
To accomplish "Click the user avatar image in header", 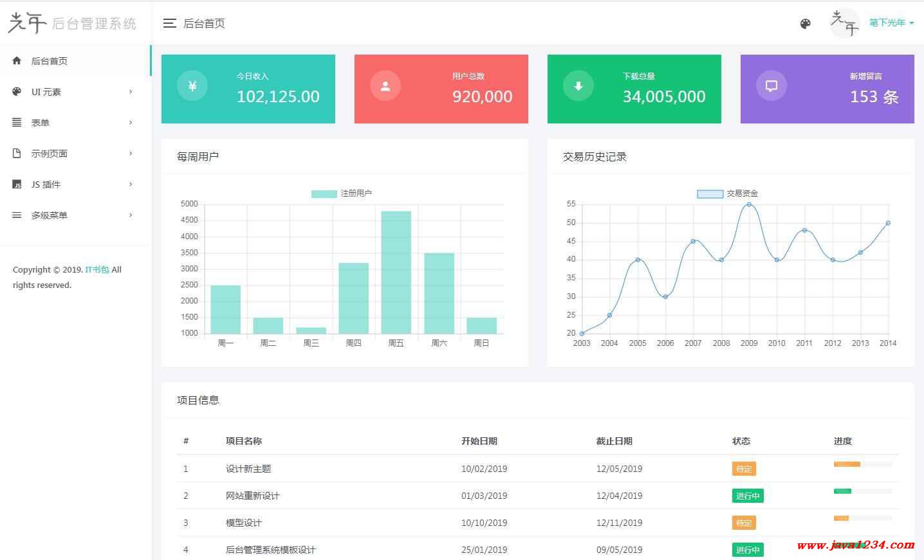I will [844, 23].
